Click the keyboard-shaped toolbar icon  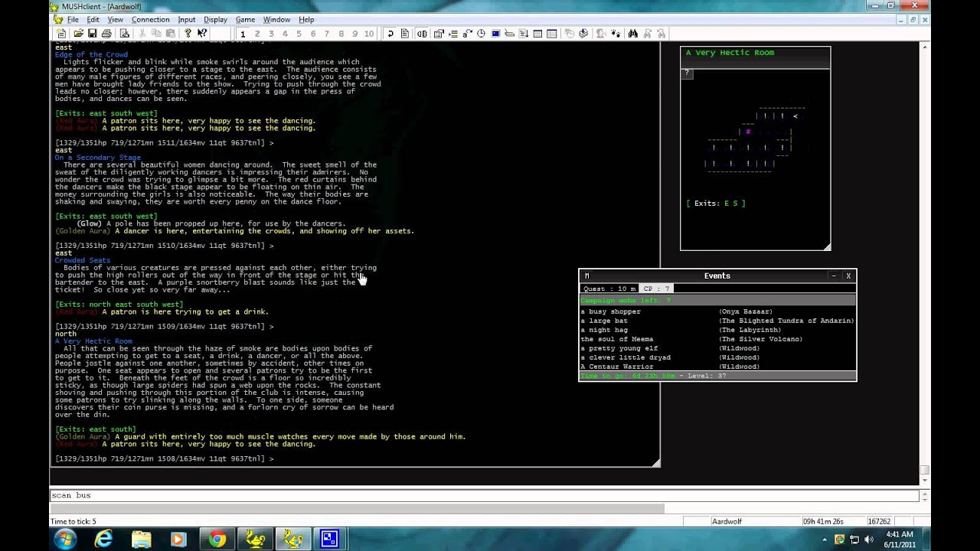click(509, 34)
